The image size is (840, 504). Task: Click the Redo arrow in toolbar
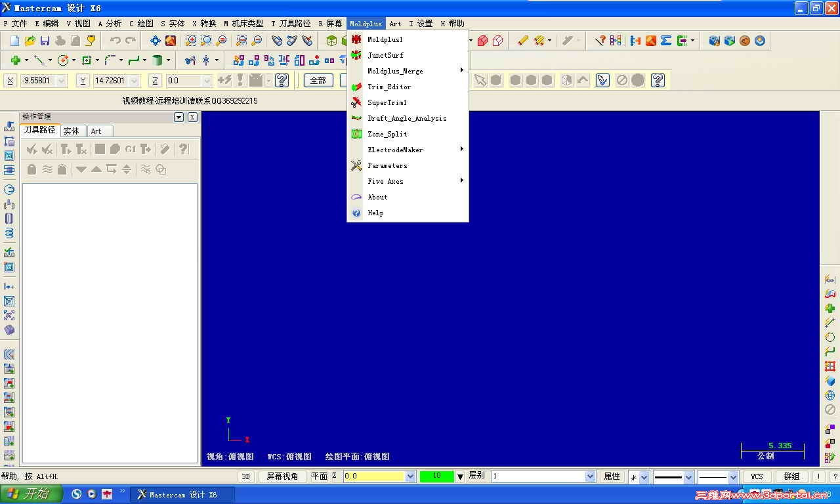click(x=131, y=41)
